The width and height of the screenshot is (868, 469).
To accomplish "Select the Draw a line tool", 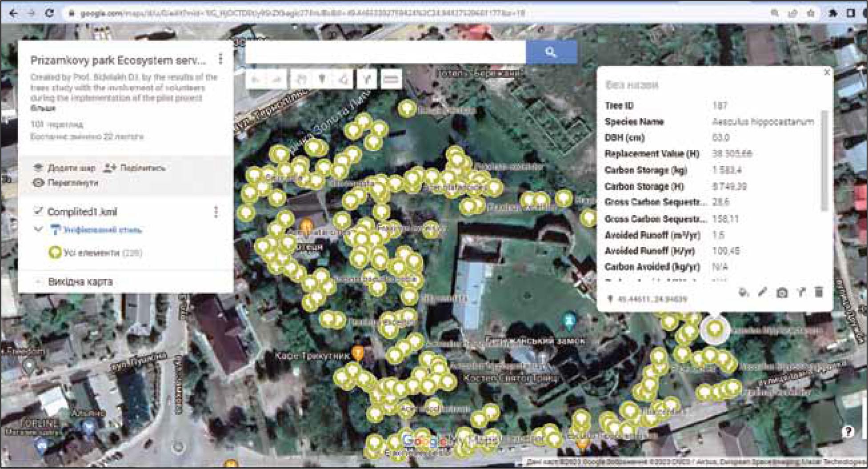I will pos(344,80).
